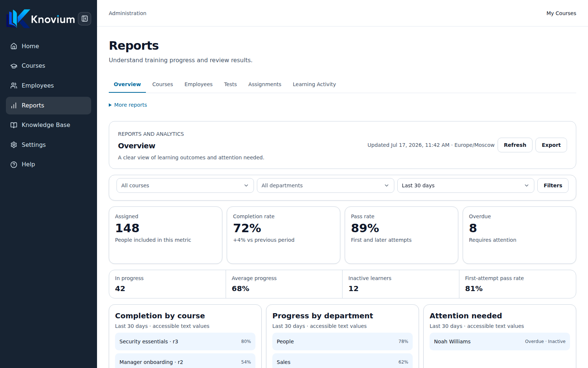
Task: Go to Employees in the sidebar
Action: pos(49,85)
